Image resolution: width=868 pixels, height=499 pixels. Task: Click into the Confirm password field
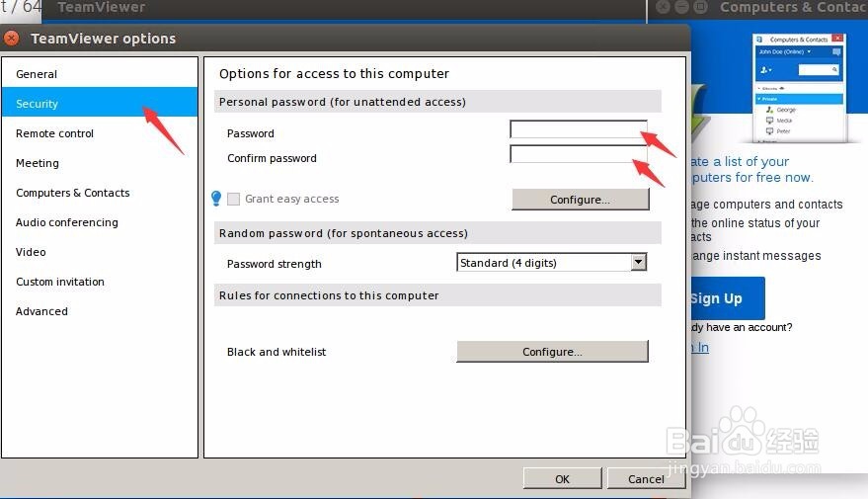pos(578,154)
